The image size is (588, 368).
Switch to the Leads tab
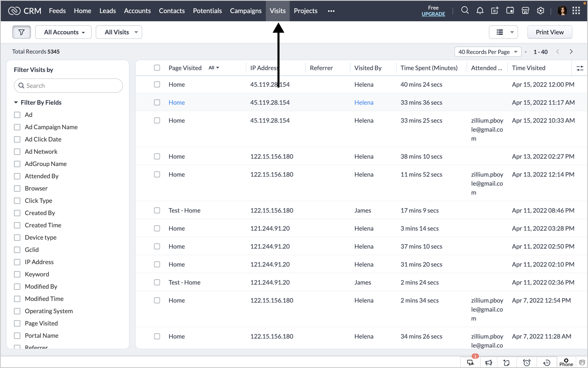[x=107, y=11]
